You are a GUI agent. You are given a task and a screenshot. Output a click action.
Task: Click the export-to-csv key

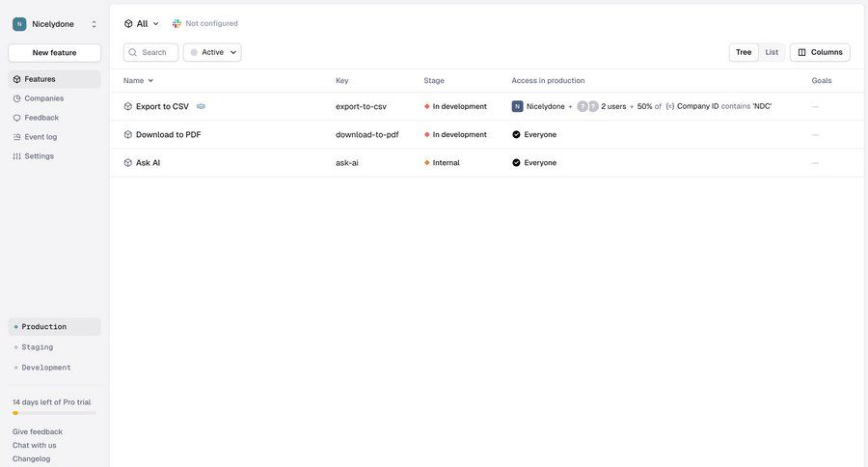click(x=361, y=106)
